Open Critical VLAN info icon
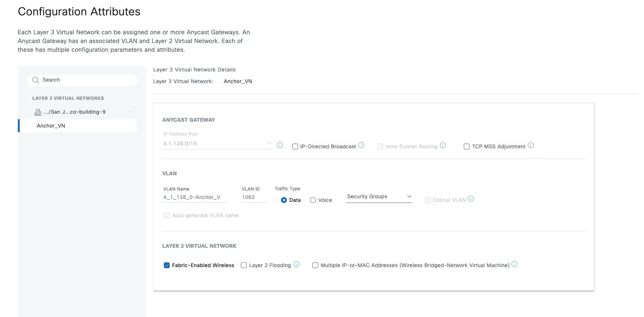Screen dimensions: 644x317 (x=471, y=199)
